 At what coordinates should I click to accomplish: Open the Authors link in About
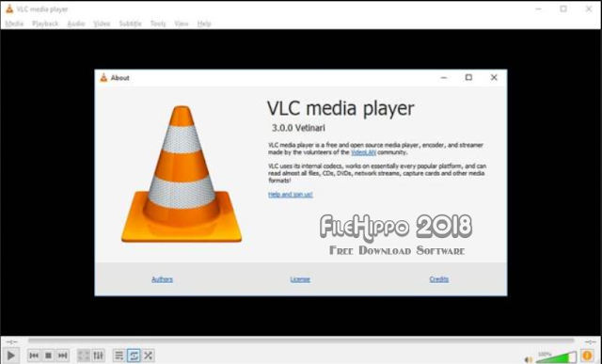tap(162, 279)
